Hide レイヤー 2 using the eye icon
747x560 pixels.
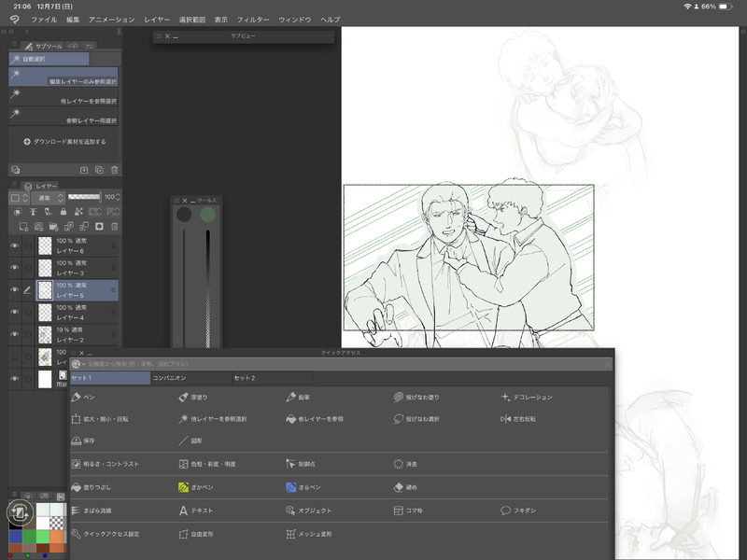tap(14, 334)
